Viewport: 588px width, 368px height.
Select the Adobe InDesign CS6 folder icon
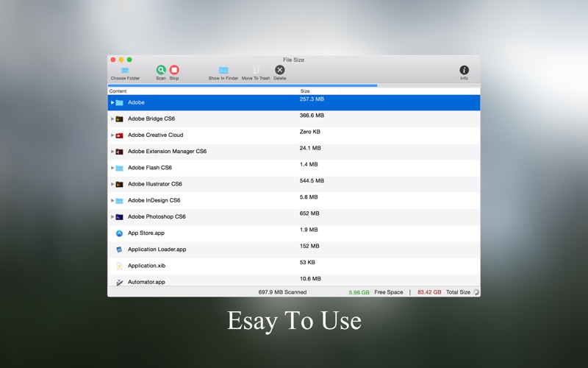119,200
